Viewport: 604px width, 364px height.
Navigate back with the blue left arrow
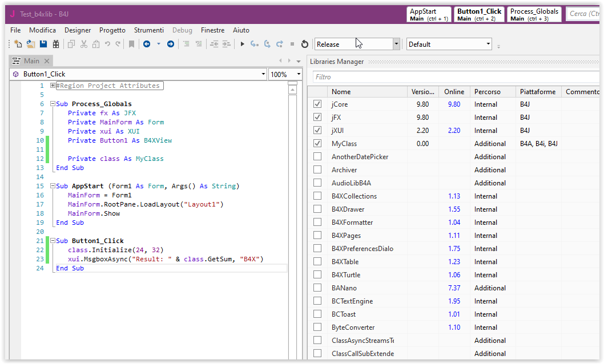[147, 44]
